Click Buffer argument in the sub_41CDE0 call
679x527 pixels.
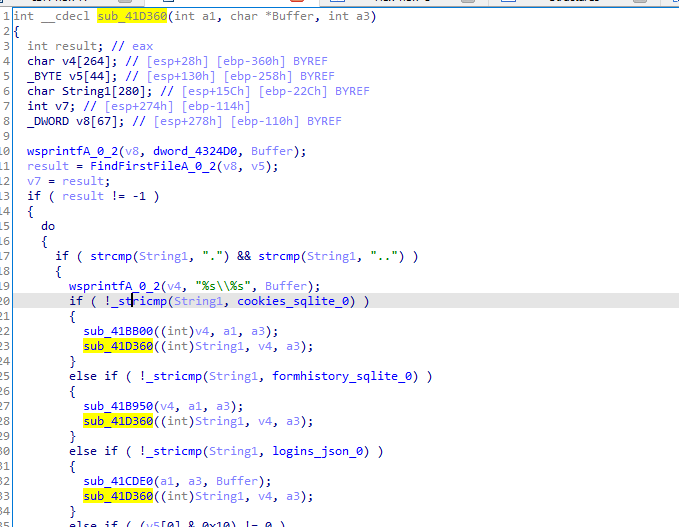pos(237,481)
